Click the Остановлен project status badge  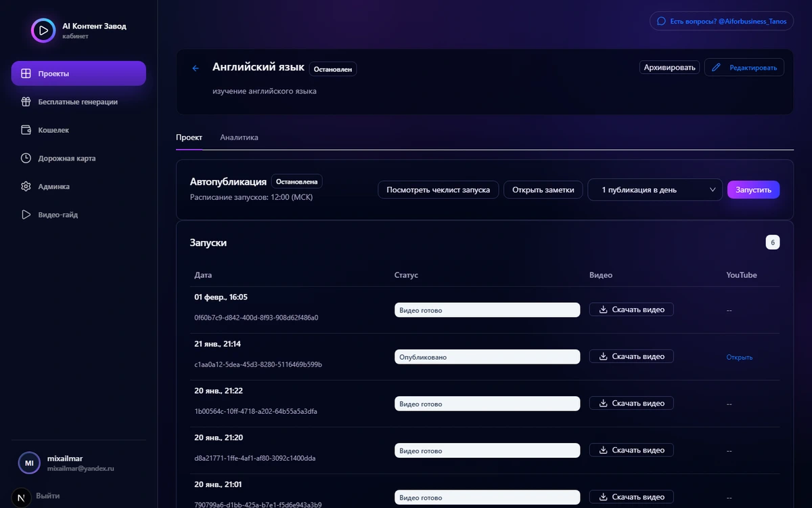coord(333,69)
